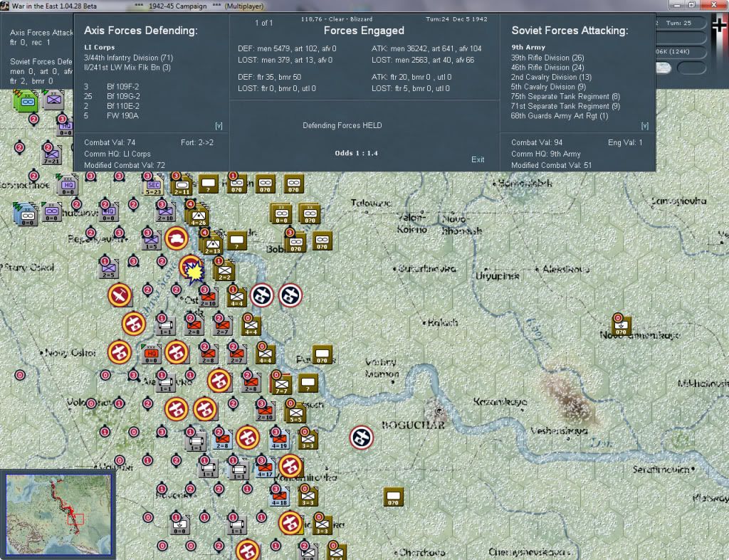The image size is (729, 560).
Task: Click the Soviet air marker west of Boguchar
Action: point(361,438)
